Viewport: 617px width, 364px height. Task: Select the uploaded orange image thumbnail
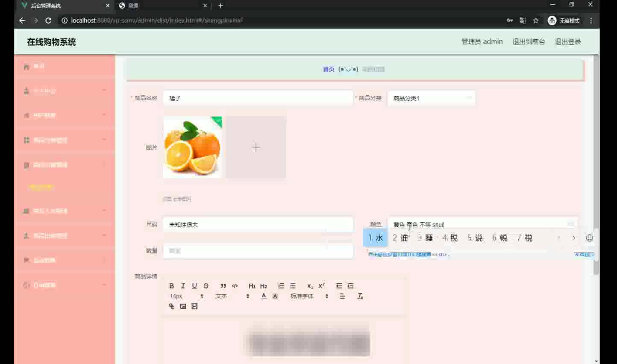click(x=193, y=147)
